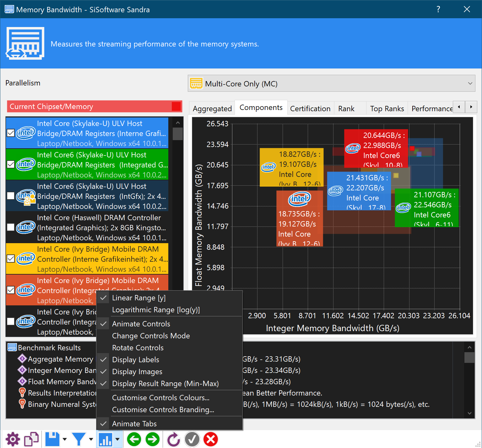Click the purple refresh arrow icon
The height and width of the screenshot is (448, 482).
[x=174, y=439]
